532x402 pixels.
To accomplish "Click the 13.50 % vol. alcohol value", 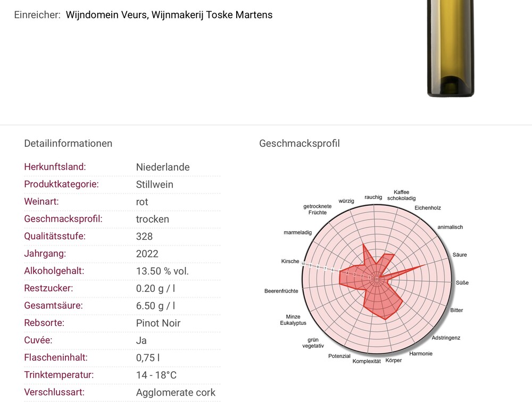I will click(162, 271).
